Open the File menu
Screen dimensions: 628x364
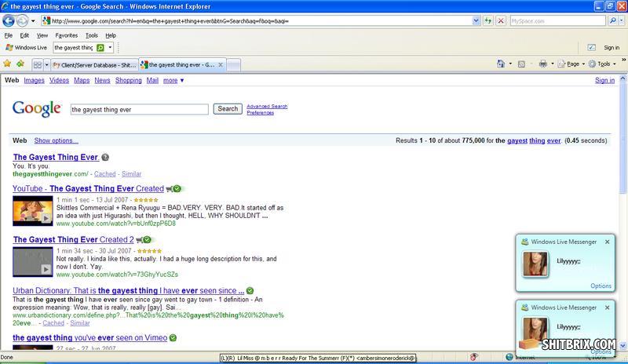coord(9,35)
